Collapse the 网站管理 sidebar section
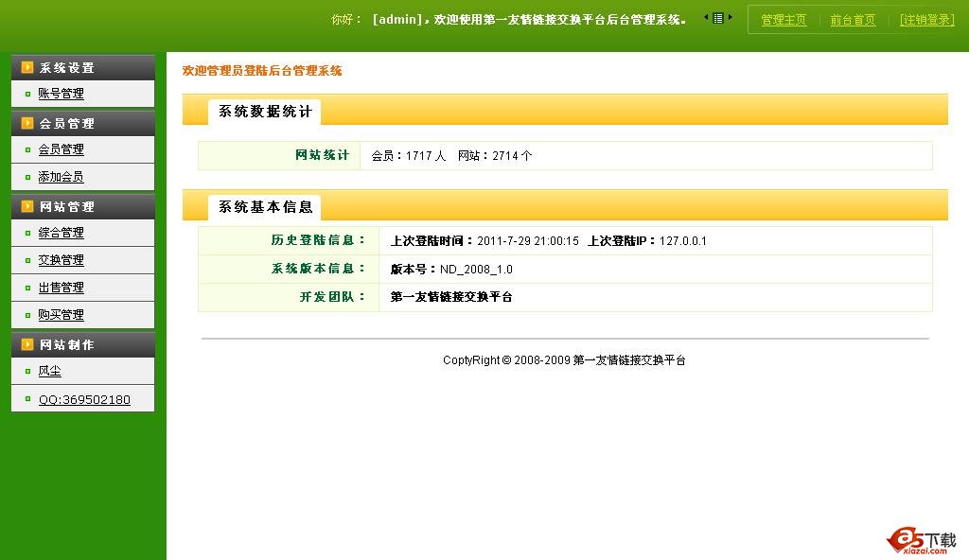 [x=83, y=206]
